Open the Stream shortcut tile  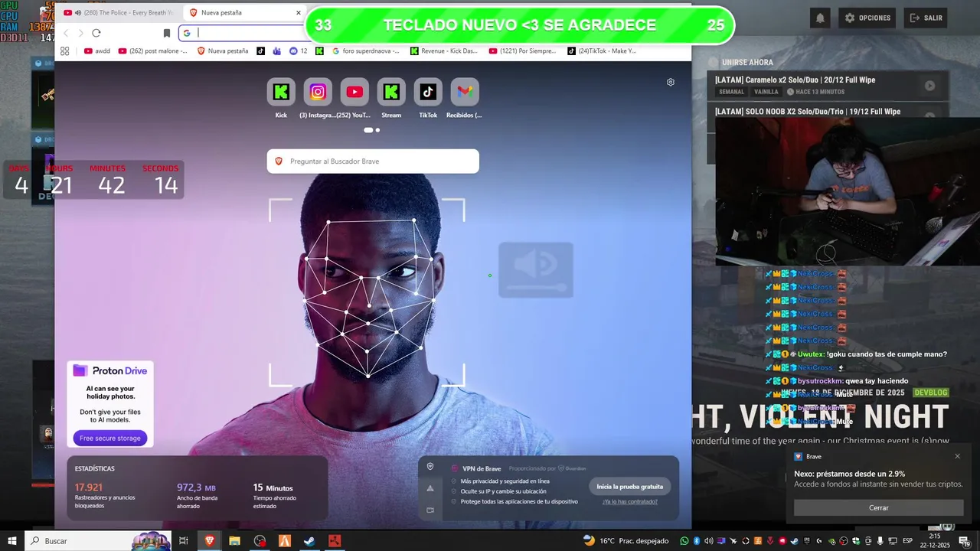coord(391,92)
